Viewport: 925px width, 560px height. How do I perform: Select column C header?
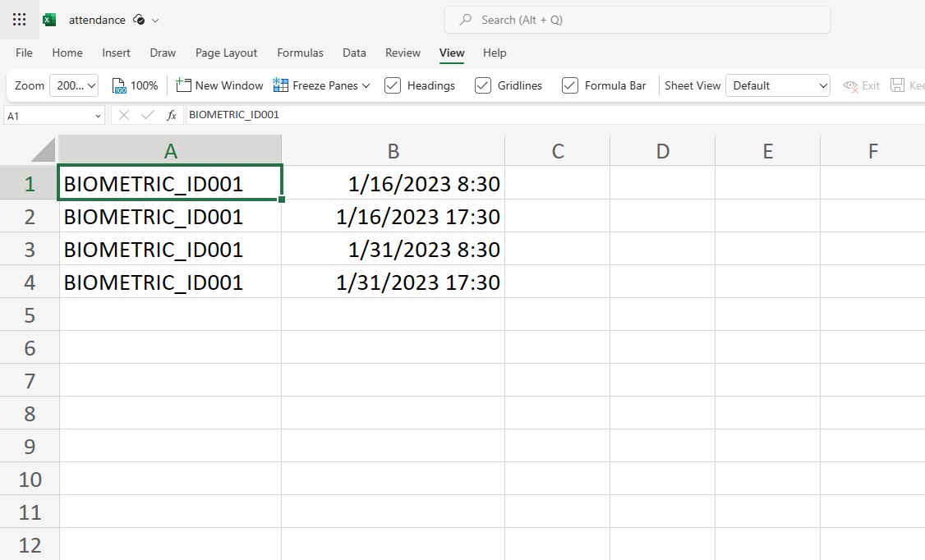[558, 151]
